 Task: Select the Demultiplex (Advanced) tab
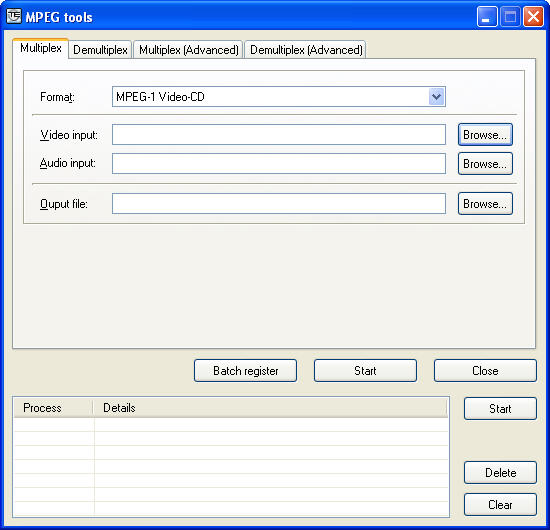tap(306, 49)
